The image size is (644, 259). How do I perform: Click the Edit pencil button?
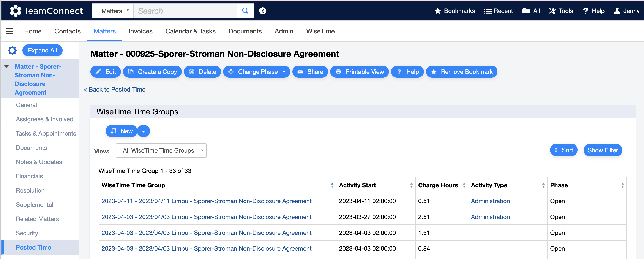pyautogui.click(x=106, y=72)
